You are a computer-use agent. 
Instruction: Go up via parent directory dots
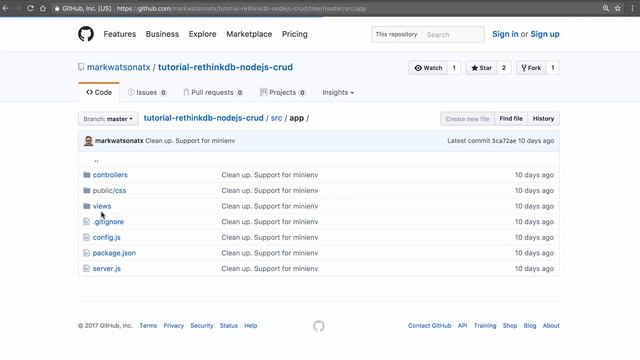96,160
